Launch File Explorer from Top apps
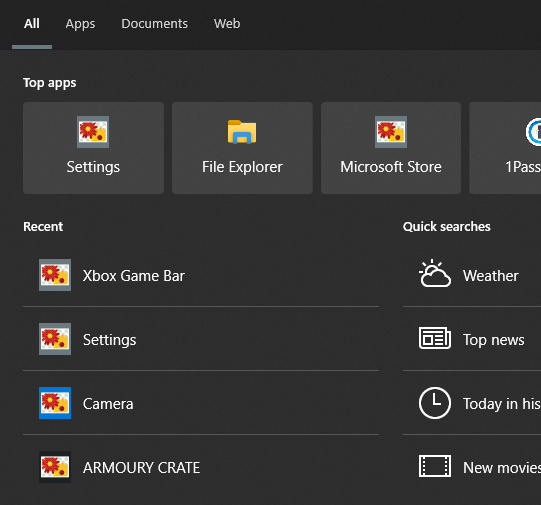 pos(242,148)
